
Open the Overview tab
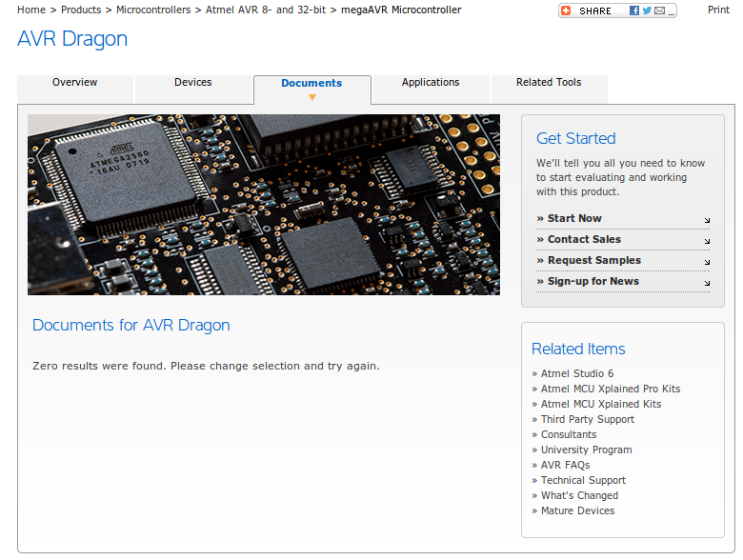[75, 89]
